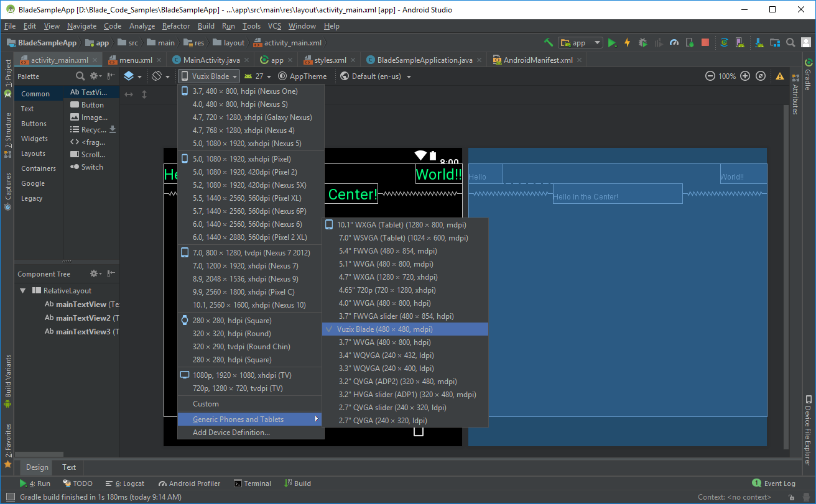The width and height of the screenshot is (816, 504).
Task: Choose 1080p, 1920 × 1080, xhdpi (TV)
Action: point(251,375)
